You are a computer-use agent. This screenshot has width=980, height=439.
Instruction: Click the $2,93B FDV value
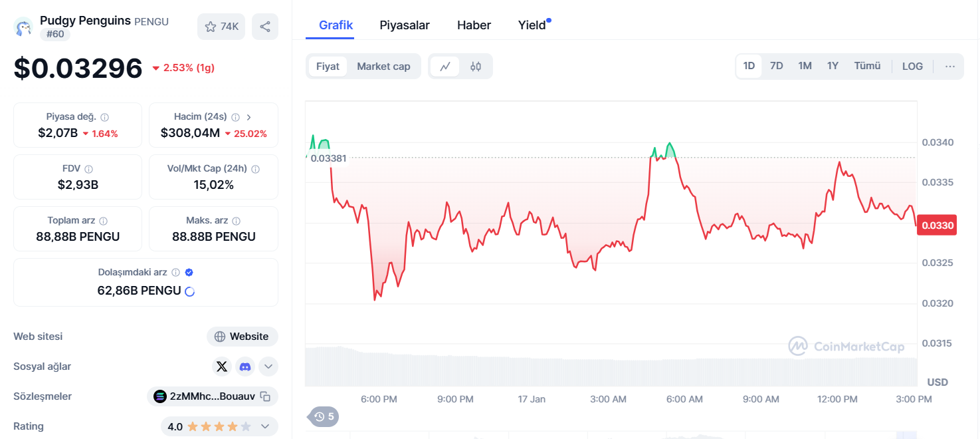(78, 185)
